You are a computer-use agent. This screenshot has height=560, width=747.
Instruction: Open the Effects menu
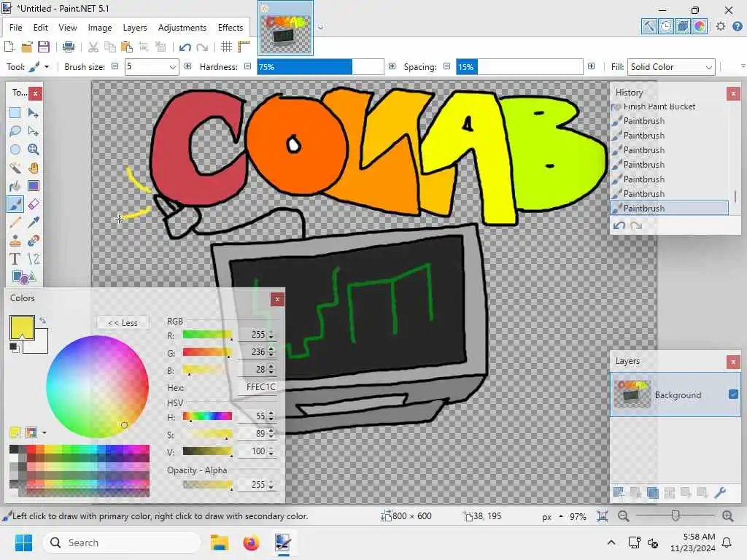[x=230, y=28]
